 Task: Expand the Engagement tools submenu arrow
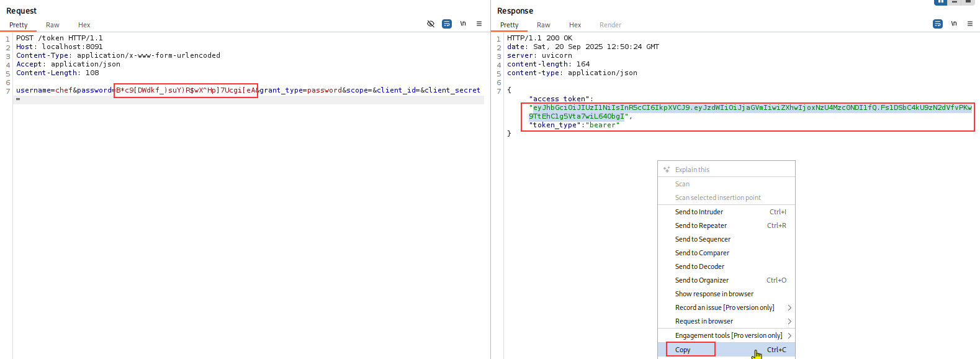[789, 335]
